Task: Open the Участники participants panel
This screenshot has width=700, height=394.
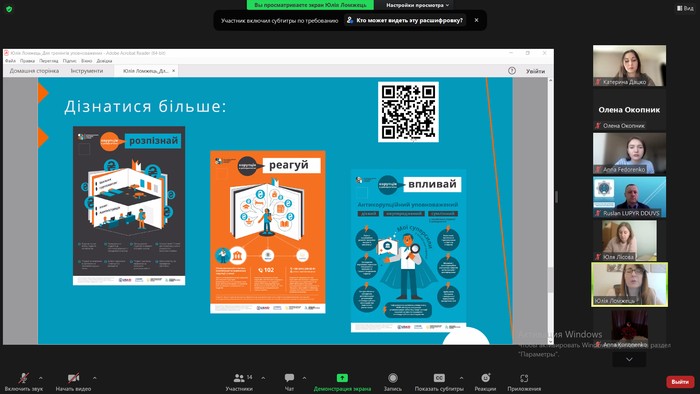Action: tap(239, 378)
